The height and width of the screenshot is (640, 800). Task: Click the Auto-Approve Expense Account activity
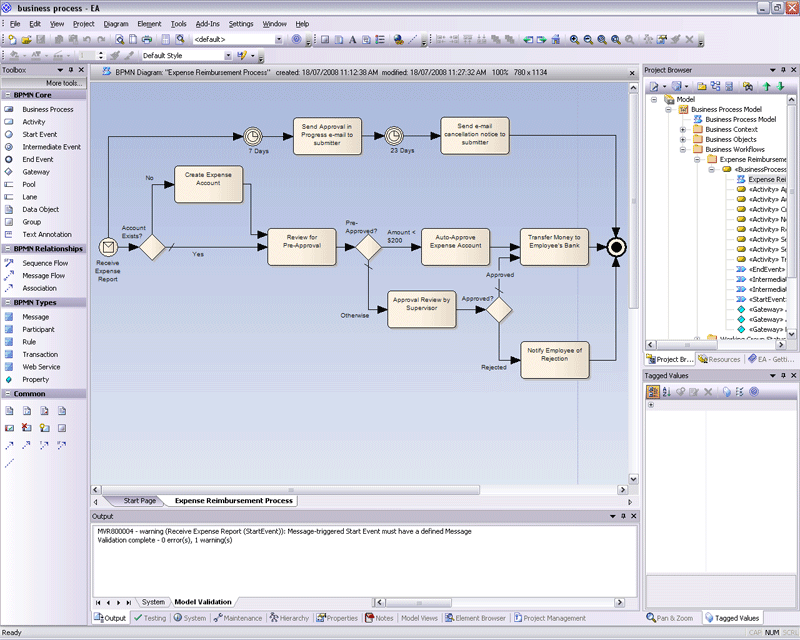point(455,246)
